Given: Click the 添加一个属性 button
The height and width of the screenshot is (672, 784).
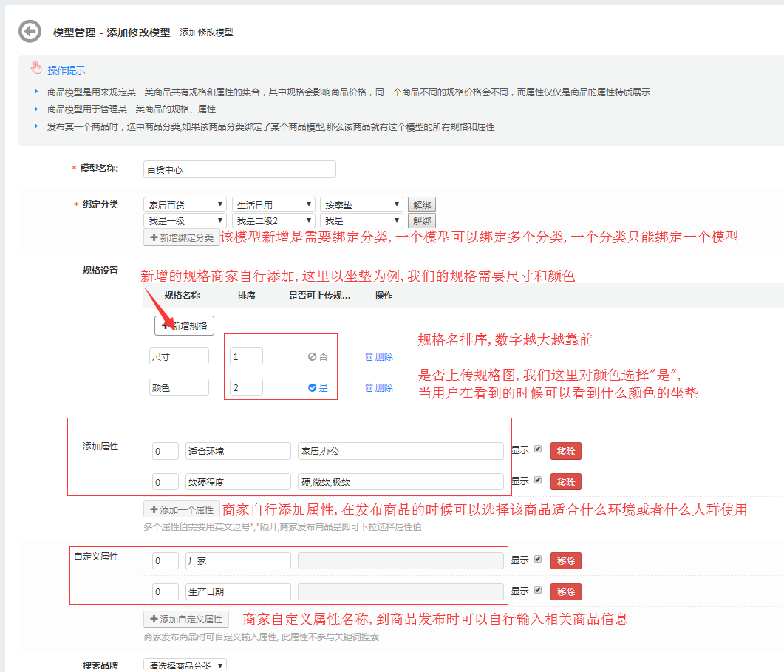Looking at the screenshot, I should [x=182, y=509].
